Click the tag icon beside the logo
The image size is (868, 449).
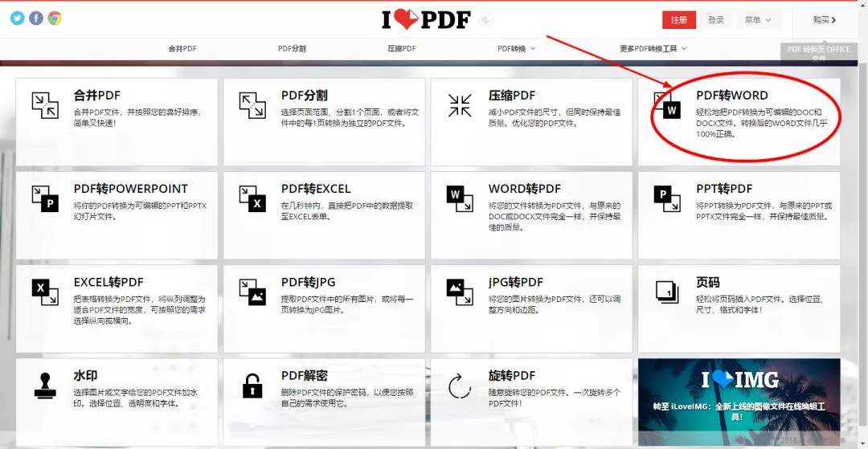(485, 20)
